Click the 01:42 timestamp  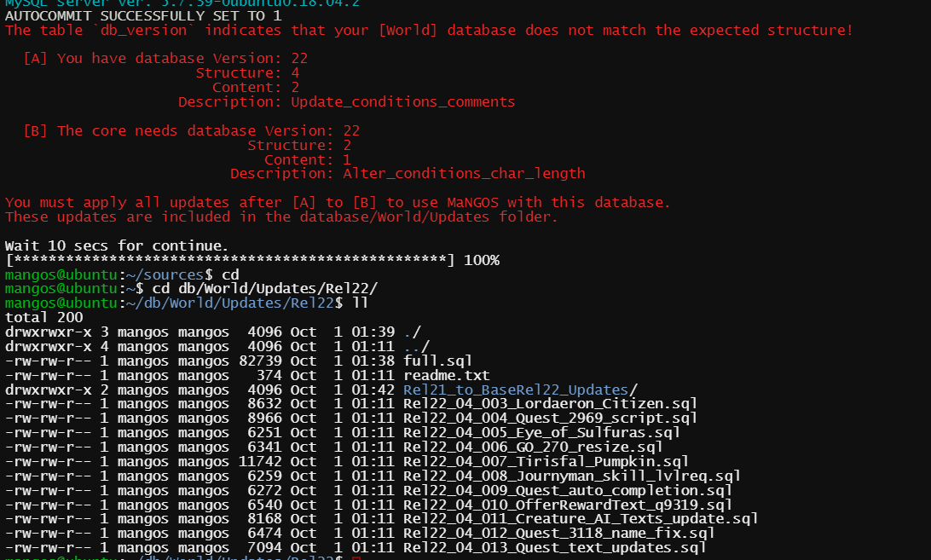click(x=373, y=390)
